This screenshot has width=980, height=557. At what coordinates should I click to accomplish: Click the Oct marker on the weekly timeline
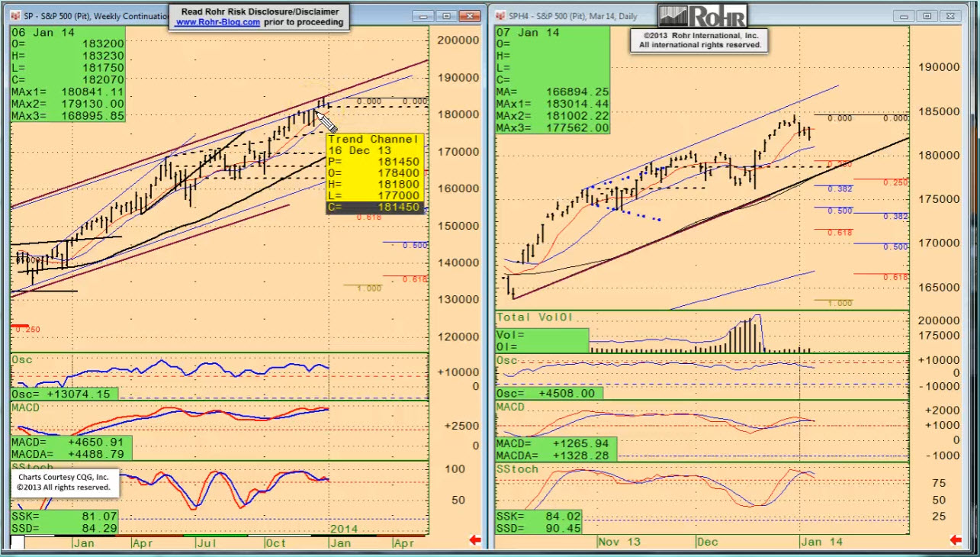pyautogui.click(x=275, y=543)
